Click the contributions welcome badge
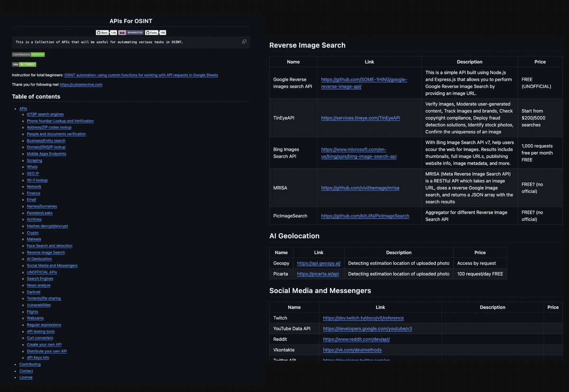This screenshot has height=392, width=569. pos(28,55)
